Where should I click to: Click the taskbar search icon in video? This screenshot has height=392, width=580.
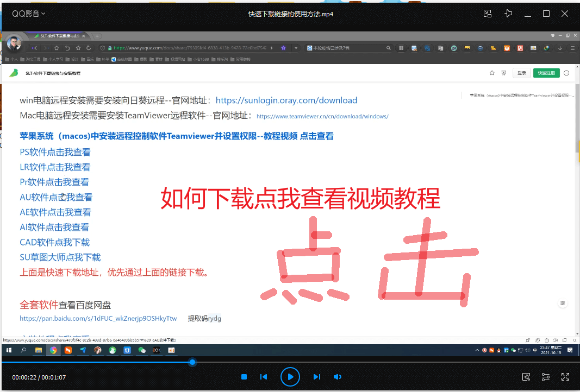coord(23,350)
